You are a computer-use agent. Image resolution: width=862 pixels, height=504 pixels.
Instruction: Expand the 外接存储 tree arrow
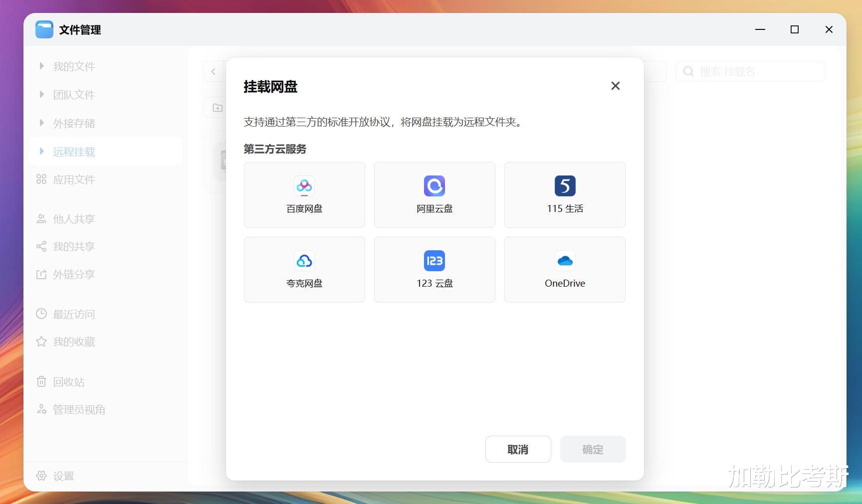[x=41, y=123]
